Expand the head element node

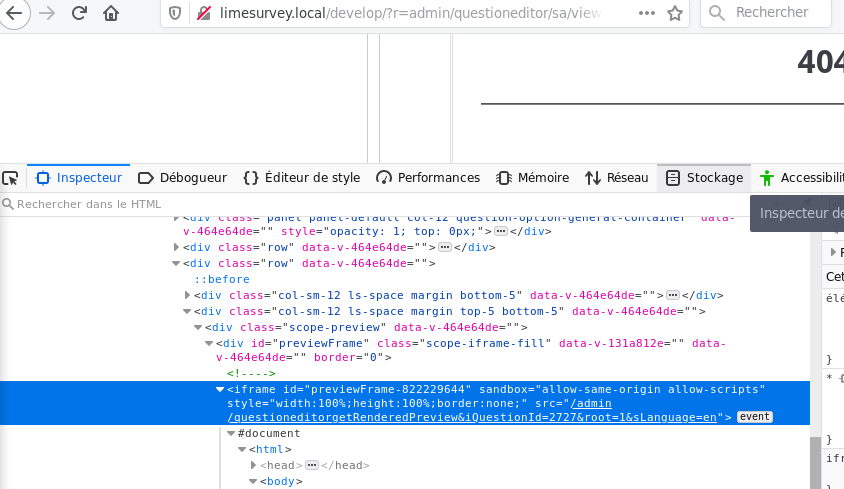(254, 465)
